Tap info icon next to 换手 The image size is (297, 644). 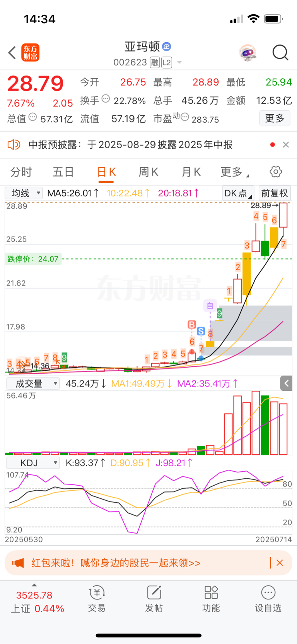click(x=106, y=99)
